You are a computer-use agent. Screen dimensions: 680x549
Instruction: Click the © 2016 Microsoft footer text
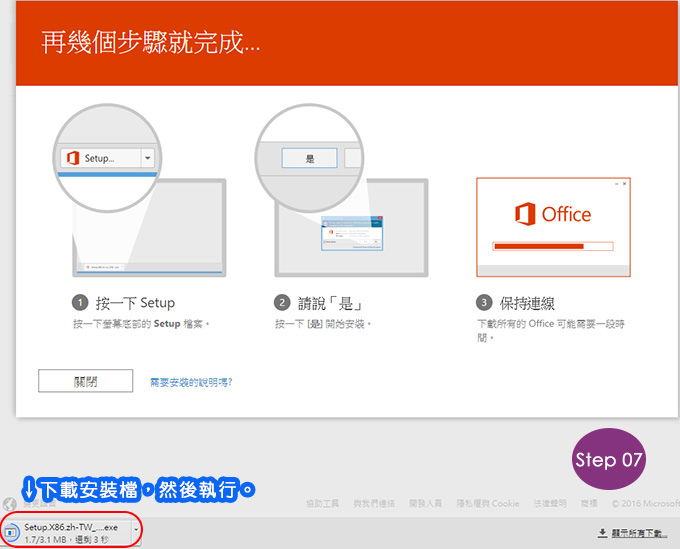(x=646, y=503)
